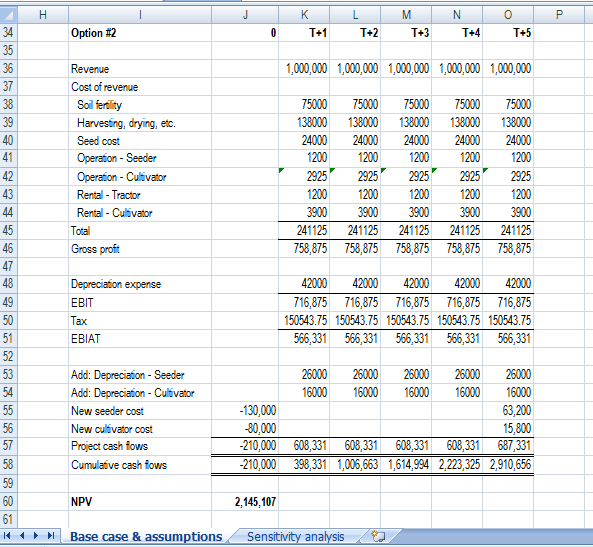Screen dimensions: 593x547
Task: Select the Base case & assumptions tab
Action: [146, 536]
